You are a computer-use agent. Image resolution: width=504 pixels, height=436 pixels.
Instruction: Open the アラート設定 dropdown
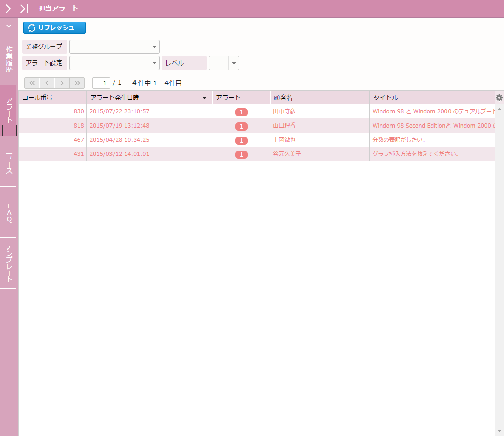tap(154, 63)
